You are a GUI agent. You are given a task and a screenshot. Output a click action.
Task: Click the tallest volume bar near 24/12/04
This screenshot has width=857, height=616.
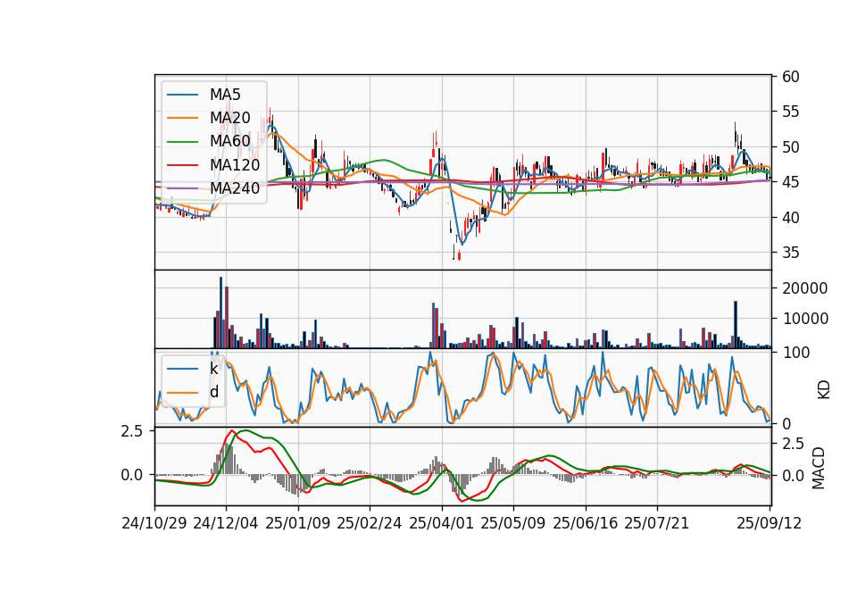(220, 312)
